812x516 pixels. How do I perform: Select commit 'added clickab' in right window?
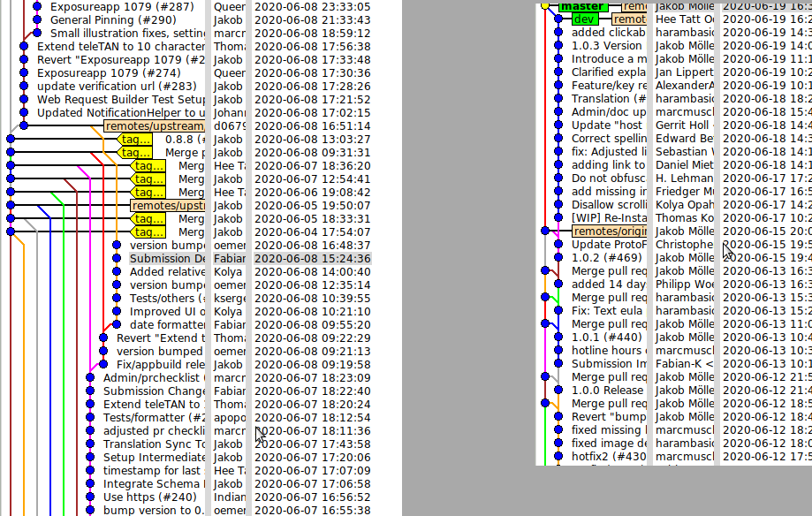coord(609,32)
